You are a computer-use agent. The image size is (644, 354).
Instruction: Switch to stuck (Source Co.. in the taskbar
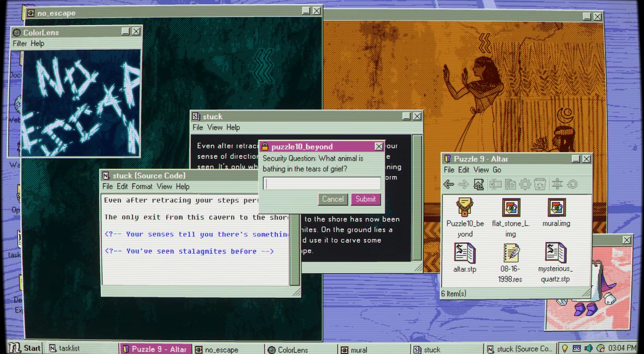(x=520, y=349)
